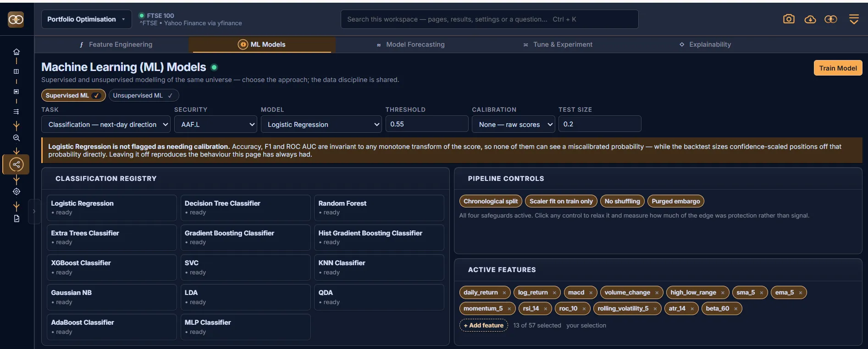Click the + Add feature button

pos(484,325)
